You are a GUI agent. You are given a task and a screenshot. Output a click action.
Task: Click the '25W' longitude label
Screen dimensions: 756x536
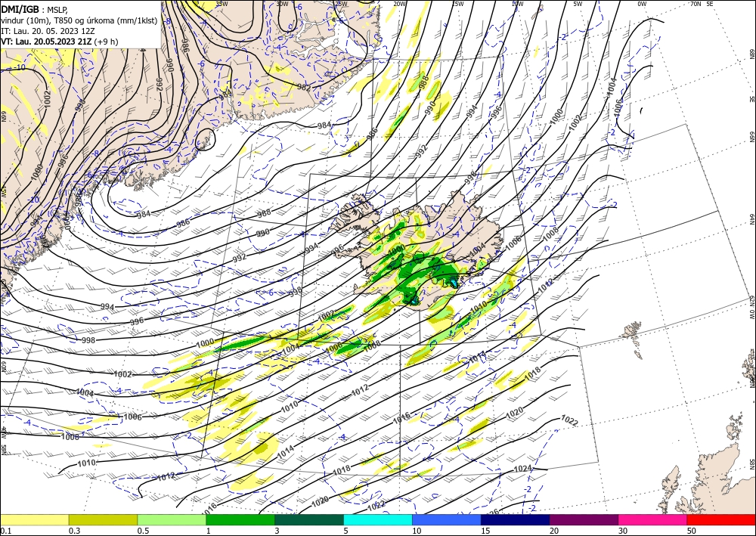click(x=341, y=4)
